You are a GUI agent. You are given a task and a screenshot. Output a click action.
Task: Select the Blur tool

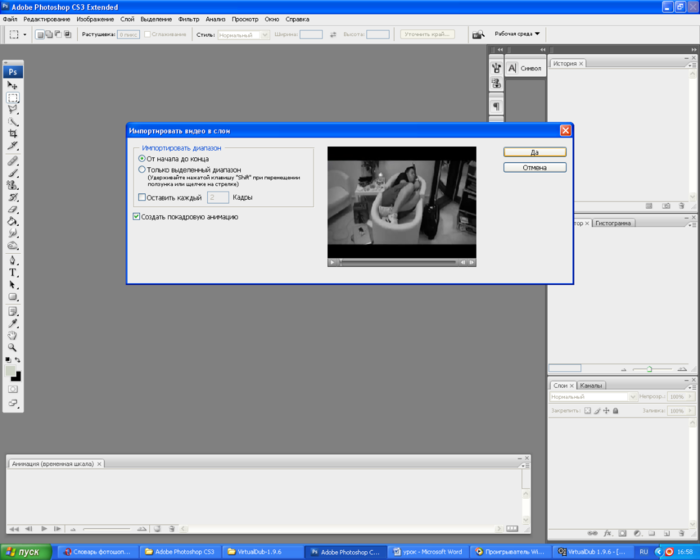coord(12,233)
